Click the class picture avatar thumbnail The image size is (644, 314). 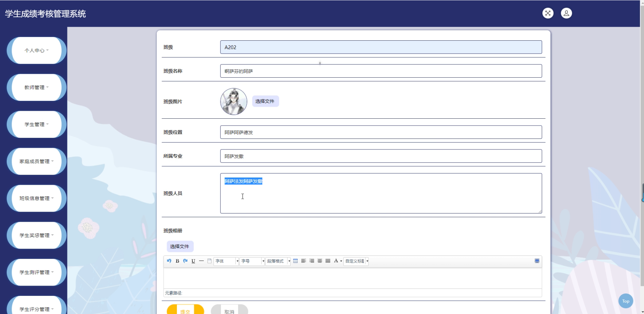click(x=233, y=101)
